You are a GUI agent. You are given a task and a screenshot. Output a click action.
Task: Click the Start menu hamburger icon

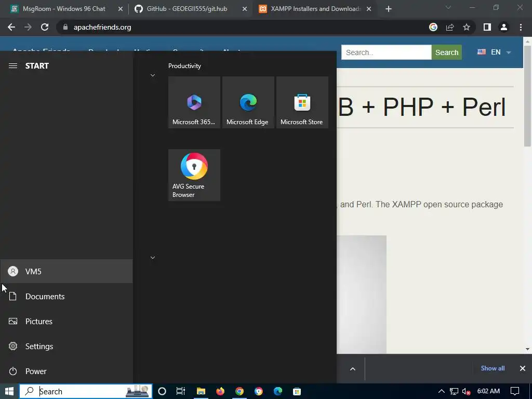(13, 66)
